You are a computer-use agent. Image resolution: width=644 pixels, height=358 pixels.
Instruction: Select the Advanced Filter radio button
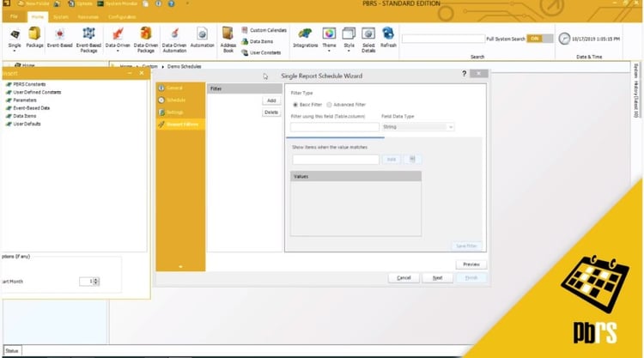click(329, 105)
